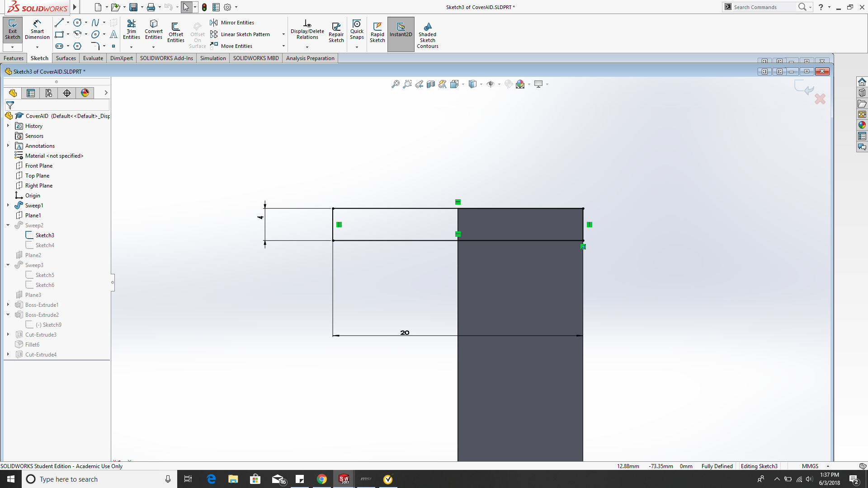Select the Line sketch tool
Image resolution: width=868 pixels, height=488 pixels.
tap(59, 23)
